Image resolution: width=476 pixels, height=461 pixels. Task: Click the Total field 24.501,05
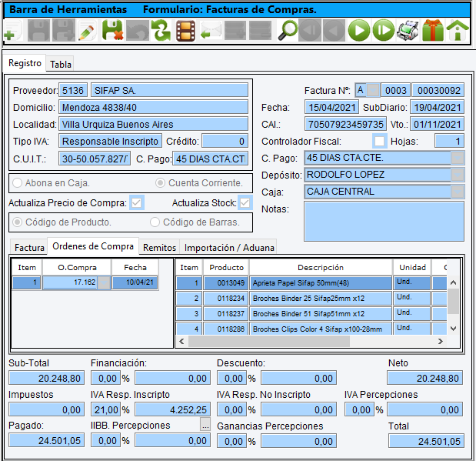point(426,441)
